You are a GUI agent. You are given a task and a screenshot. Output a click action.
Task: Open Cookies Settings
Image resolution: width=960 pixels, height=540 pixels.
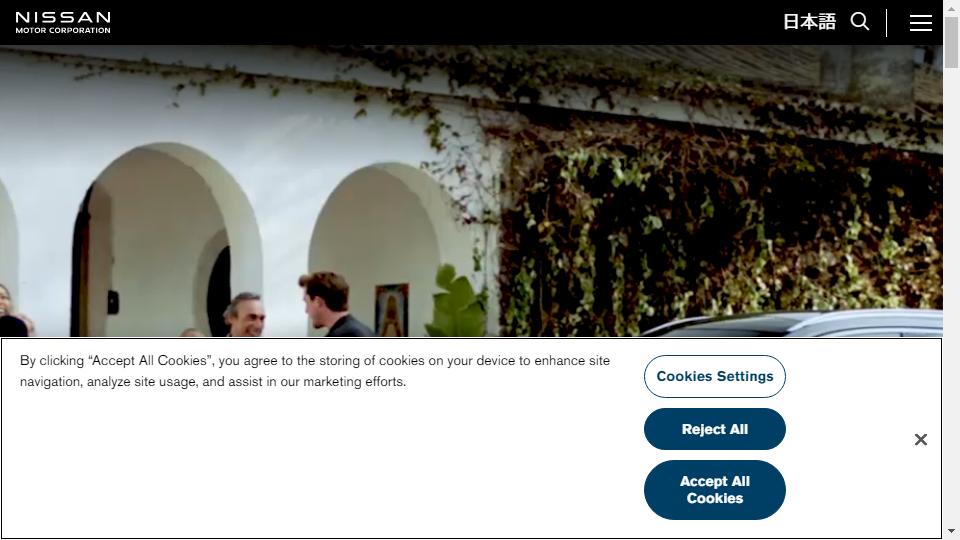pos(714,377)
